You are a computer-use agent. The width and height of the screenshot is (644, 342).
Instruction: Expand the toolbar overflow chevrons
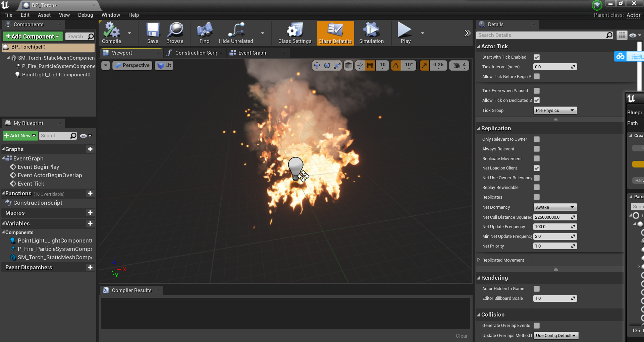pyautogui.click(x=467, y=33)
